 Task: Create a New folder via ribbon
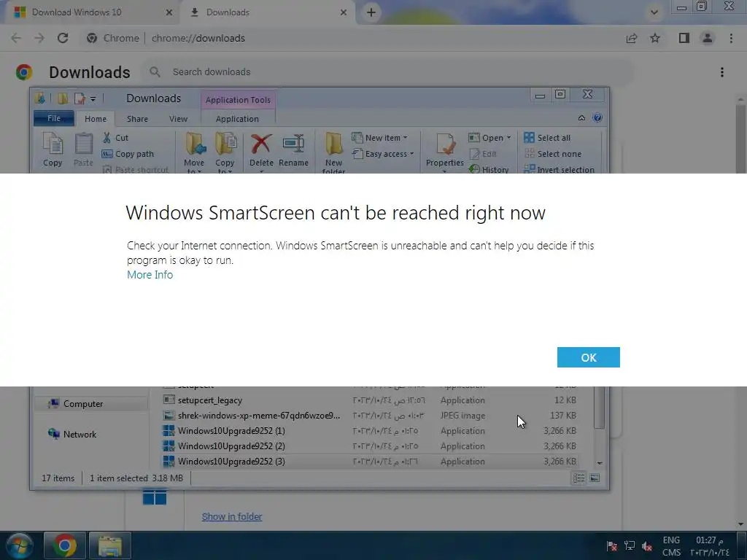click(x=333, y=152)
